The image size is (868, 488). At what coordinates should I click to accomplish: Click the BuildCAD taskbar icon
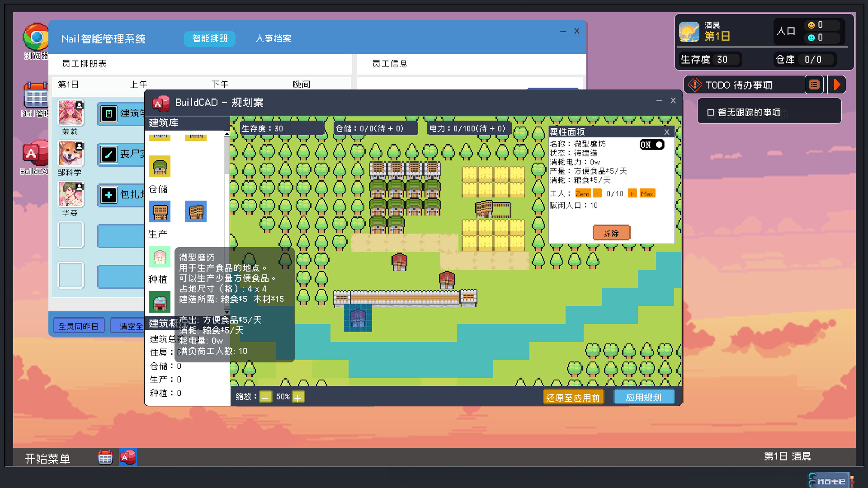pos(127,457)
